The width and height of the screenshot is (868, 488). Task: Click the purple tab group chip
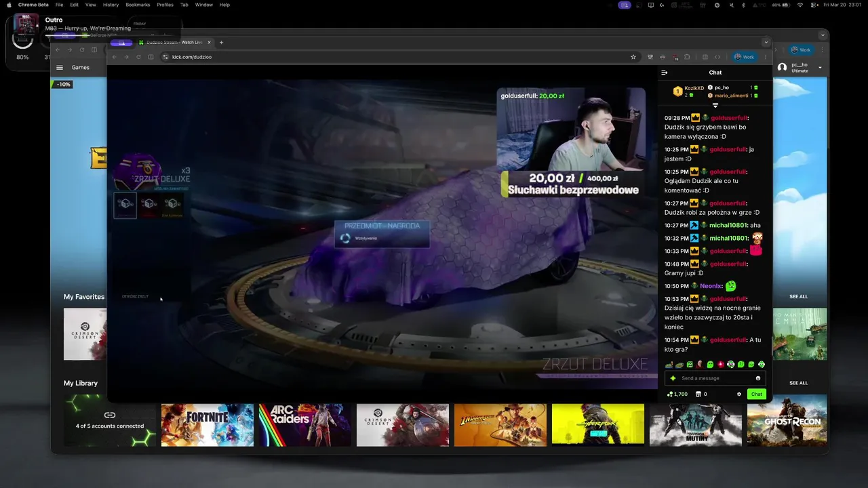[x=121, y=42]
